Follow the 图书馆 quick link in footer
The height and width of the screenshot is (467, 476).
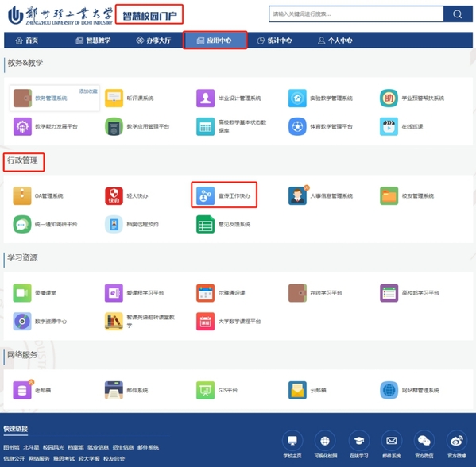click(12, 447)
